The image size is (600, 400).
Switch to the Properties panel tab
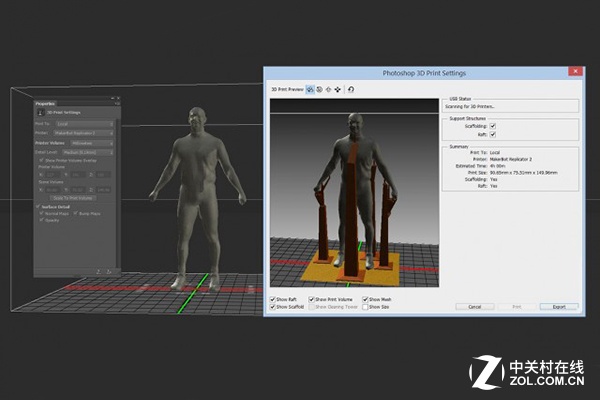(46, 102)
